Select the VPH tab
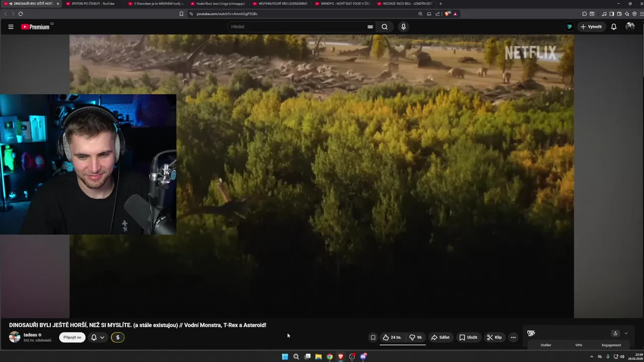 click(579, 345)
